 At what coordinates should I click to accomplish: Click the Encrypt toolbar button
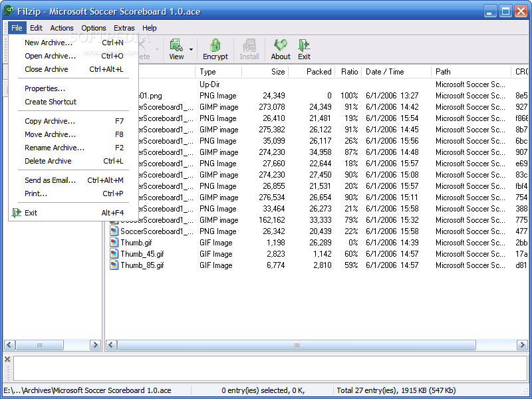tap(215, 49)
